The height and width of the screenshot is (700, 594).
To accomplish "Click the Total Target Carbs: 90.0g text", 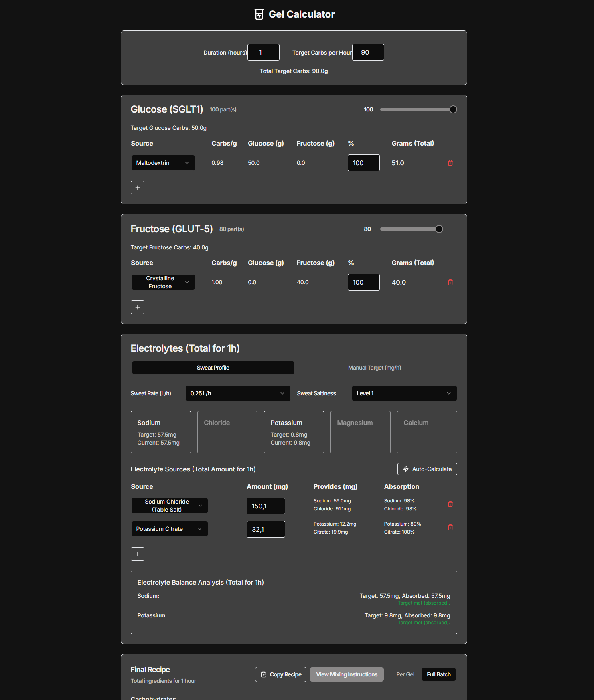I will coord(294,71).
